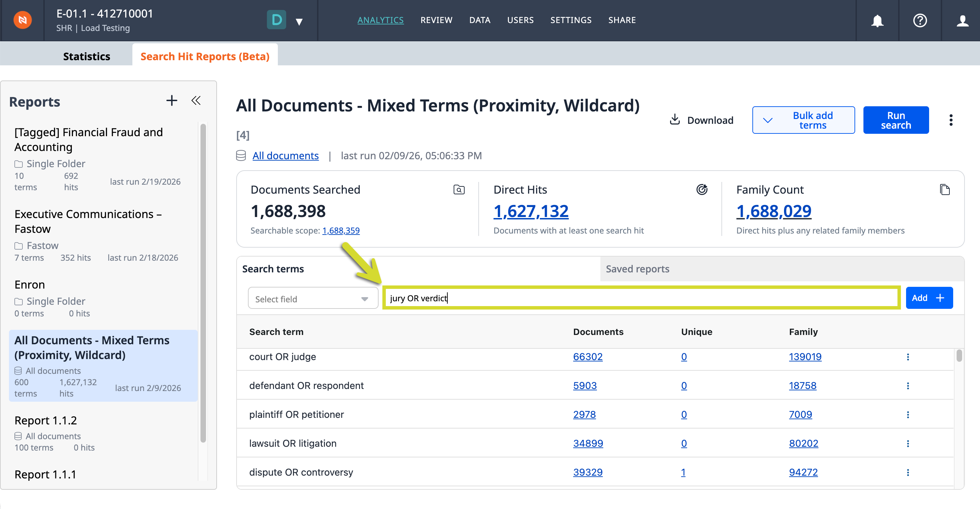Open row menu for court OR judge
The width and height of the screenshot is (980, 509).
click(x=908, y=357)
